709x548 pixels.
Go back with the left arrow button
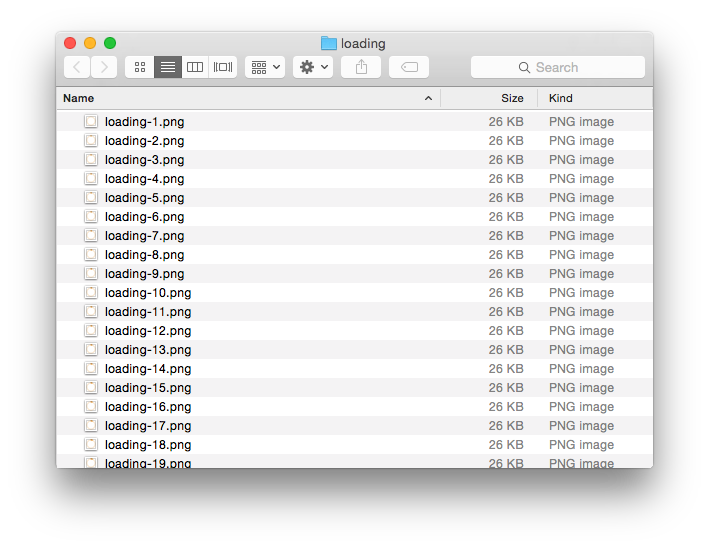pyautogui.click(x=77, y=67)
